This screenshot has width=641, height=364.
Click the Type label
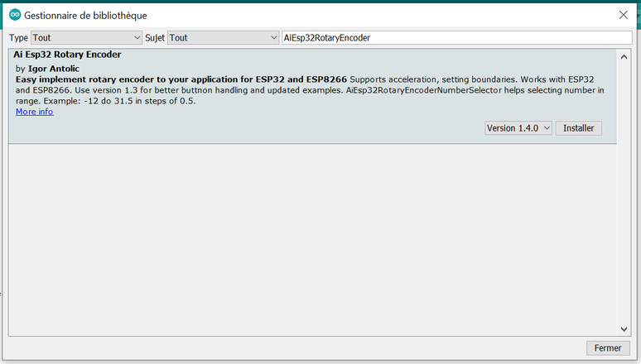click(x=18, y=38)
